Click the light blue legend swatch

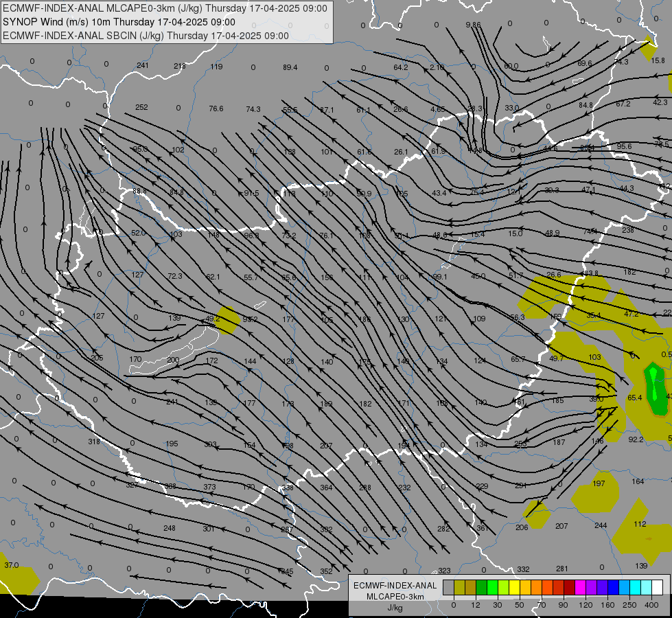click(624, 587)
